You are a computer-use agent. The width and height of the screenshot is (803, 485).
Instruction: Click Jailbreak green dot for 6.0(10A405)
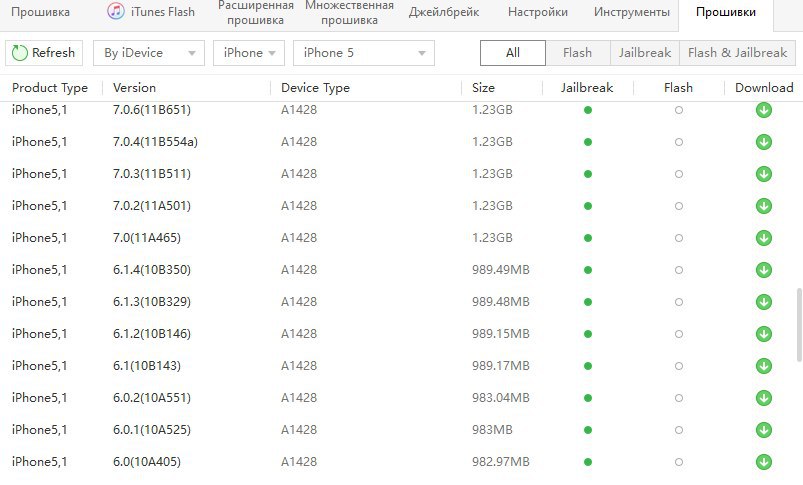coord(588,462)
